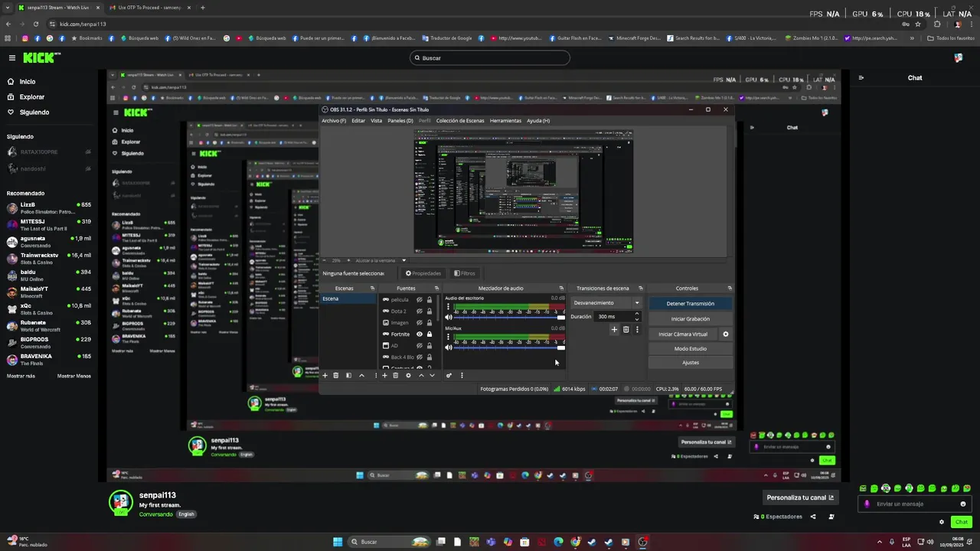Toggle visibility of pelicula source in OBS
This screenshot has height=551, width=980.
pyautogui.click(x=419, y=299)
